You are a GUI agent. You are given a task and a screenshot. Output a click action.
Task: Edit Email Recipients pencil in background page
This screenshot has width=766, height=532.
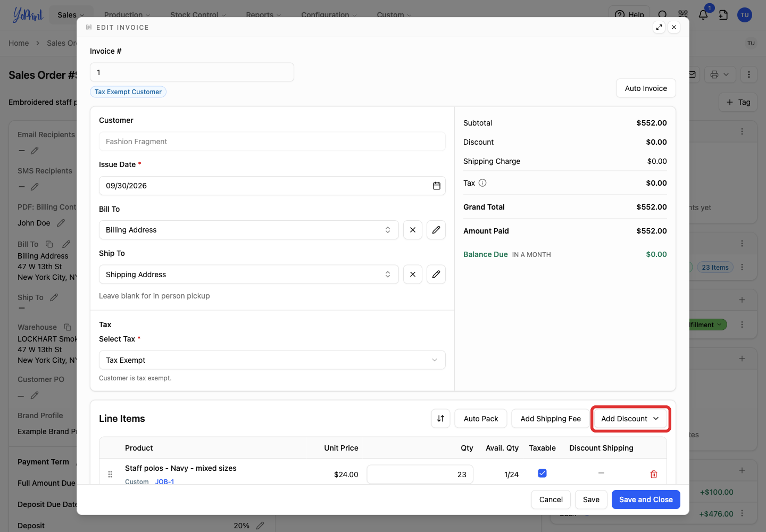tap(35, 151)
